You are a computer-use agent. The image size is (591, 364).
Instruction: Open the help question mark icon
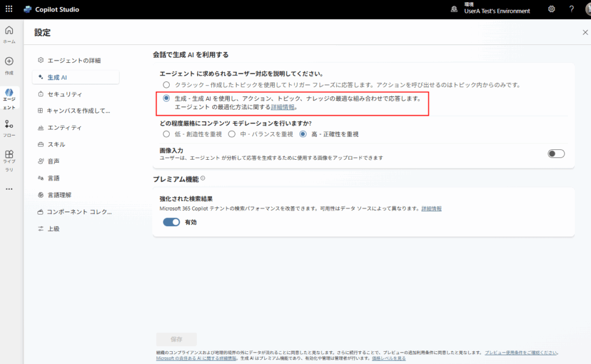pyautogui.click(x=571, y=9)
